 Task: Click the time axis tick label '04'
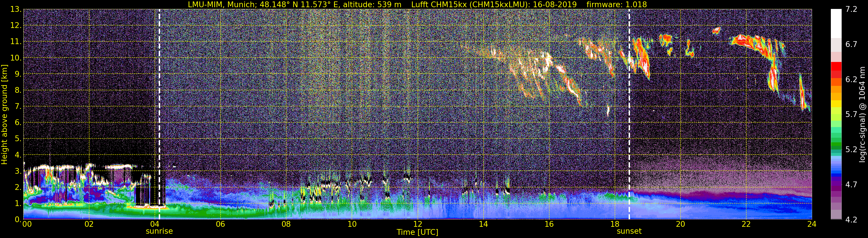click(x=154, y=224)
